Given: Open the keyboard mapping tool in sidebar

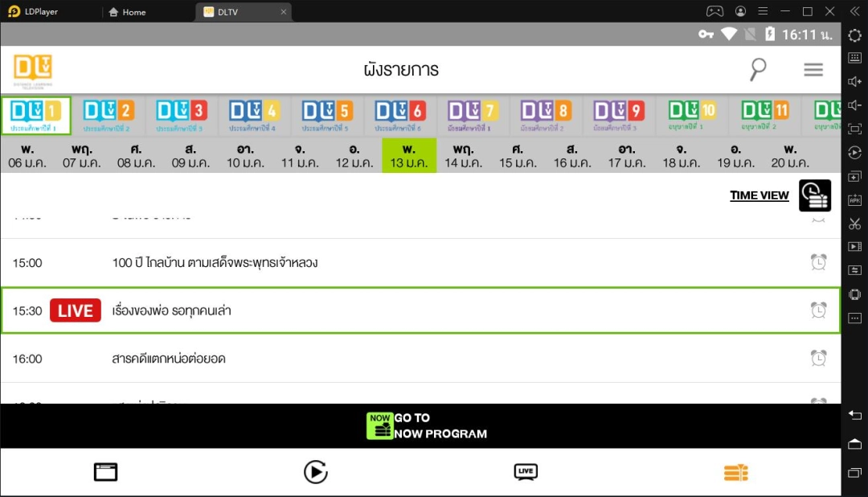Looking at the screenshot, I should [x=854, y=57].
